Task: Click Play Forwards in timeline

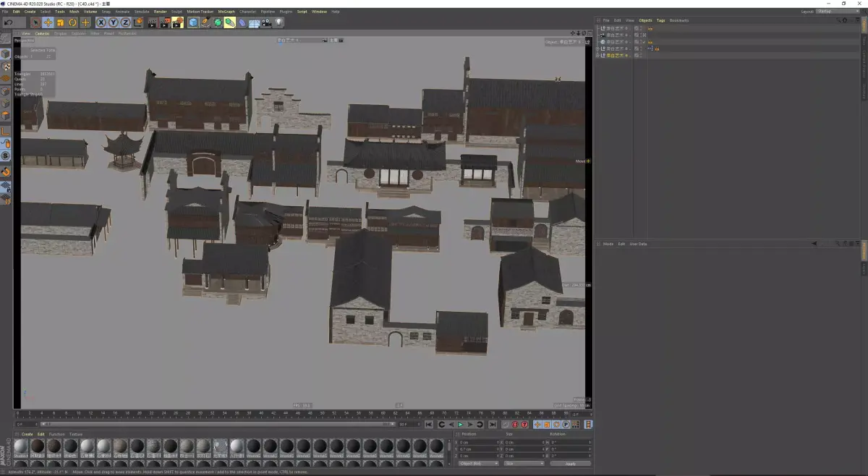Action: tap(460, 425)
